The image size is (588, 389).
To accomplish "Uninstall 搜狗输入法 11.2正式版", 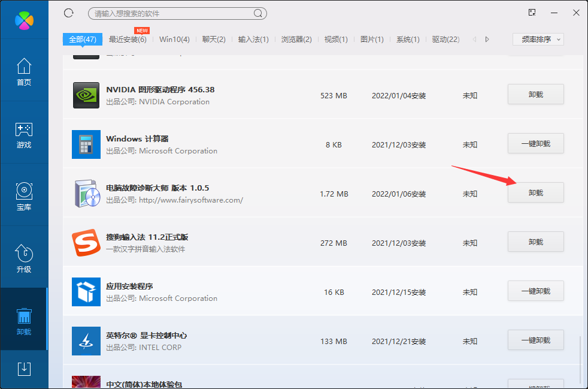I will 536,242.
